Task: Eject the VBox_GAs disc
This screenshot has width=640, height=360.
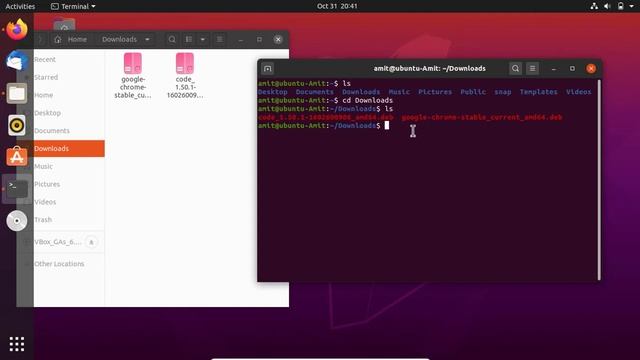Action: 91,242
